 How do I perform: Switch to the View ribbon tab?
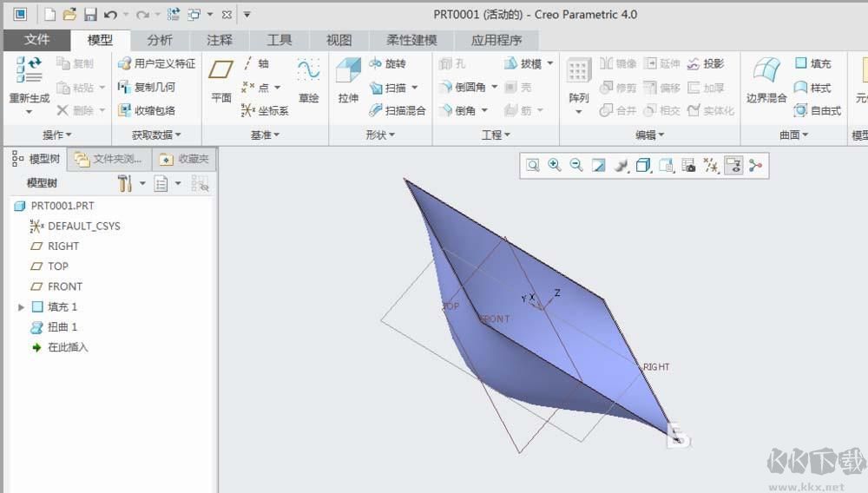(x=339, y=40)
